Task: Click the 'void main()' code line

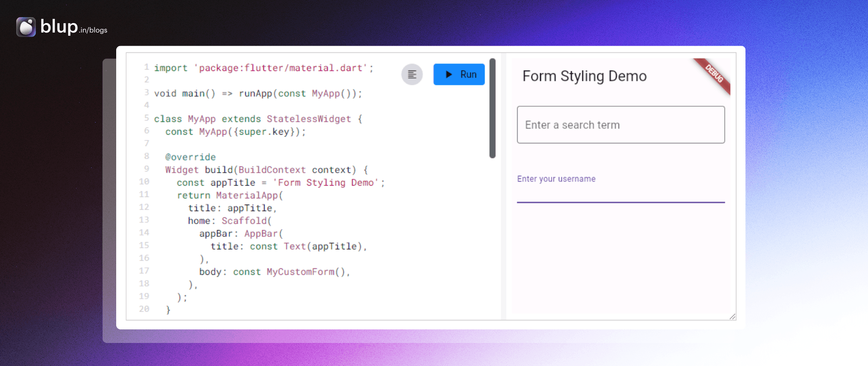Action: pyautogui.click(x=258, y=94)
